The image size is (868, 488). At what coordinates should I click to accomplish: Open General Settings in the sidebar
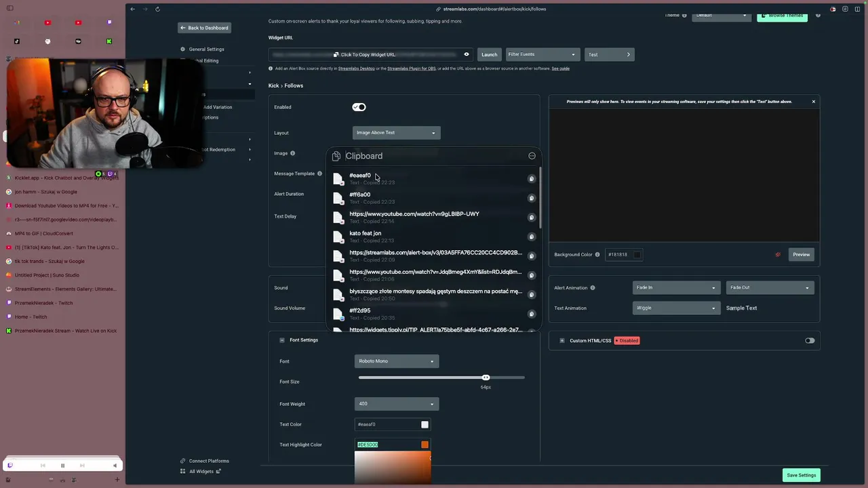pyautogui.click(x=206, y=49)
